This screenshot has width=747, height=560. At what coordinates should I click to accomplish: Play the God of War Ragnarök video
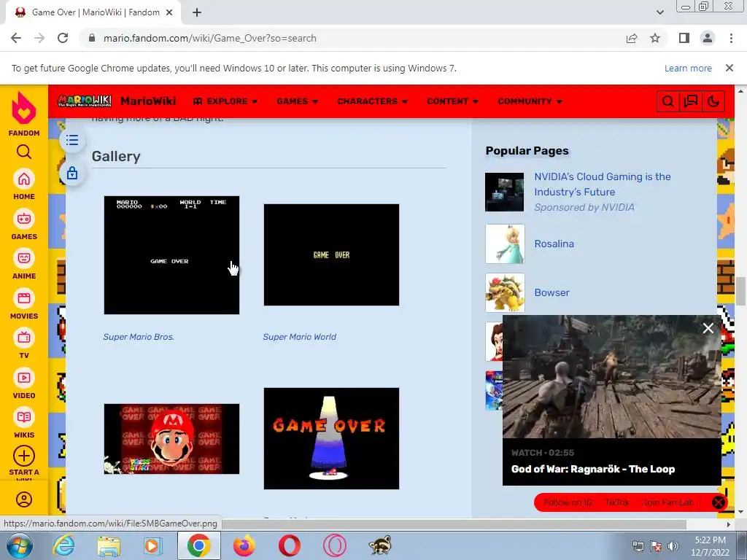click(612, 376)
